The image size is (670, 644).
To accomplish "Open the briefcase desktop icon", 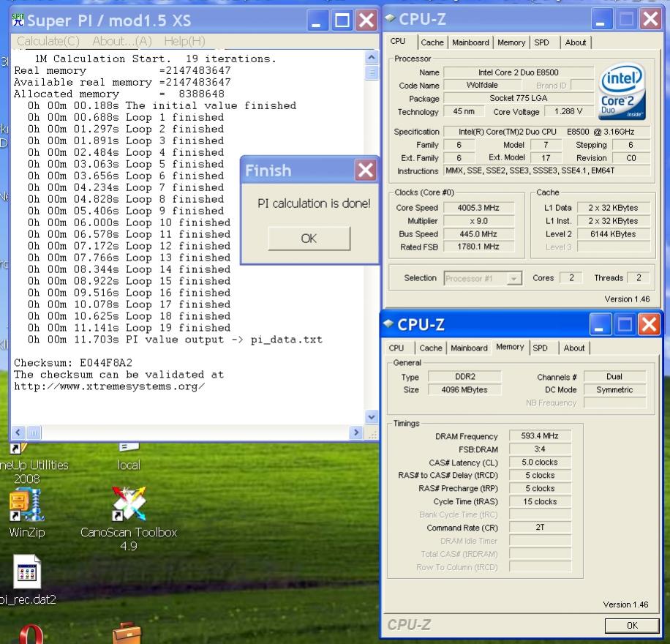I will pos(127,634).
